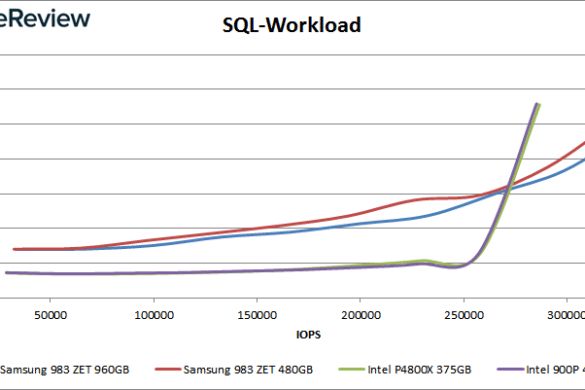Click the red legend line swatch
585x390 pixels.
168,369
